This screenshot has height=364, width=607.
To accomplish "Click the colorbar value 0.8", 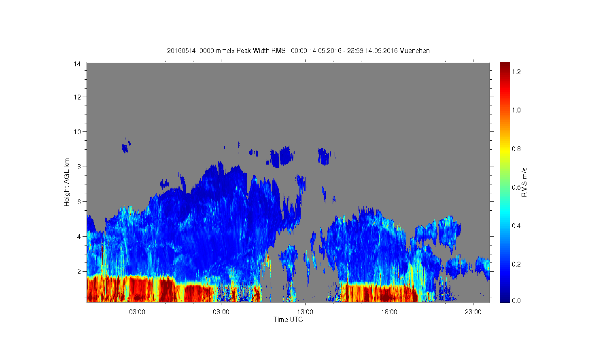I will pos(516,149).
